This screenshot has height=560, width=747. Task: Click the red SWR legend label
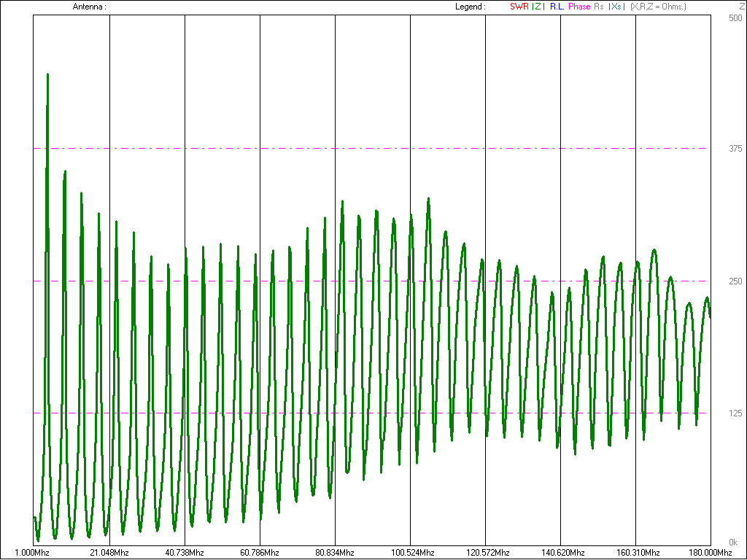click(x=519, y=7)
